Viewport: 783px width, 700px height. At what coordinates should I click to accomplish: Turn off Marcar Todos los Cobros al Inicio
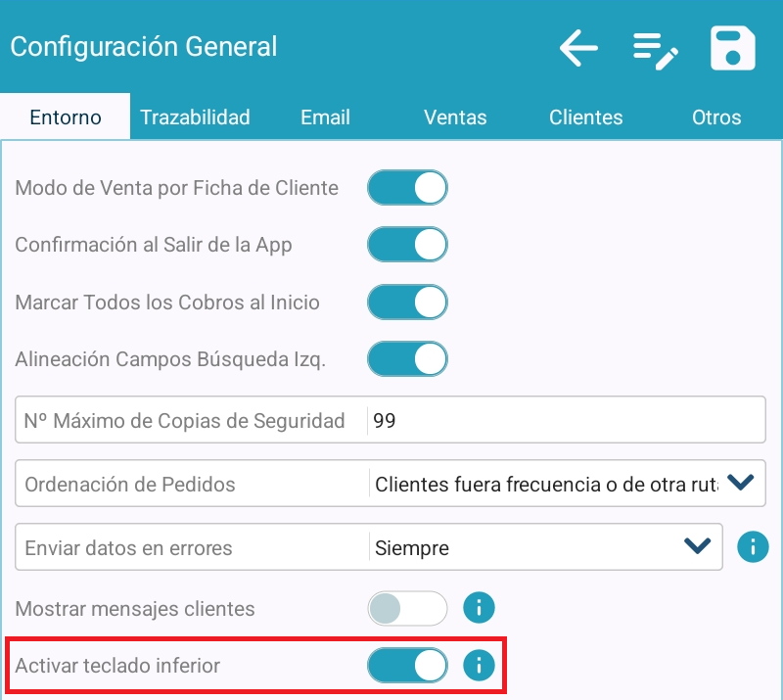tap(407, 303)
